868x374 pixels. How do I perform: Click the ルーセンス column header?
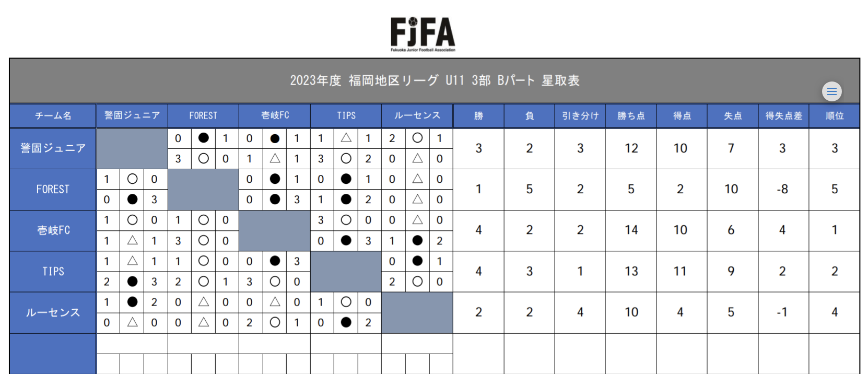tap(417, 116)
